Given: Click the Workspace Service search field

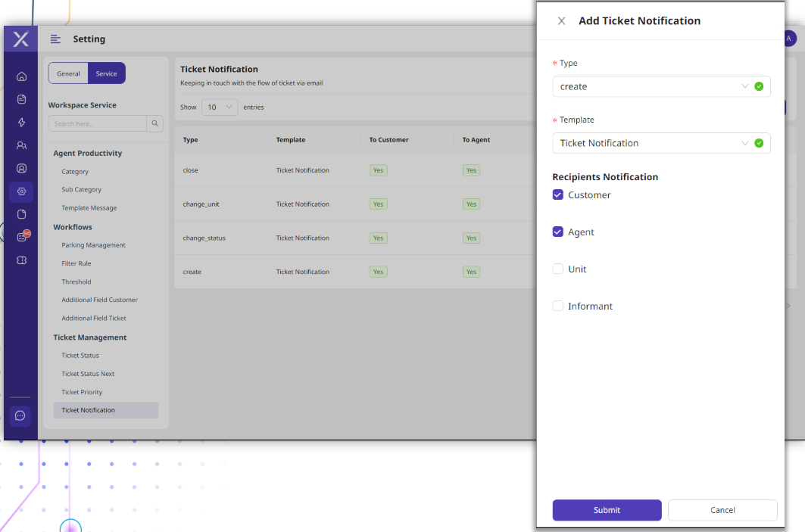Looking at the screenshot, I should point(97,123).
